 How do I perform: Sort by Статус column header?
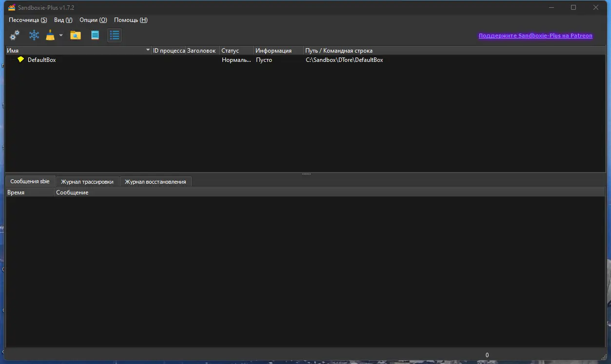click(x=237, y=51)
